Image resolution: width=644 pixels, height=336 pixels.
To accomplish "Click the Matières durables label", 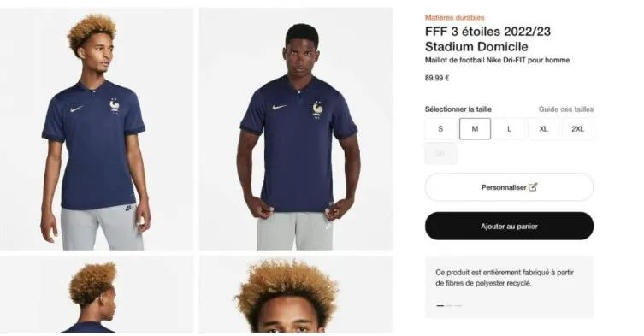I will pos(455,17).
